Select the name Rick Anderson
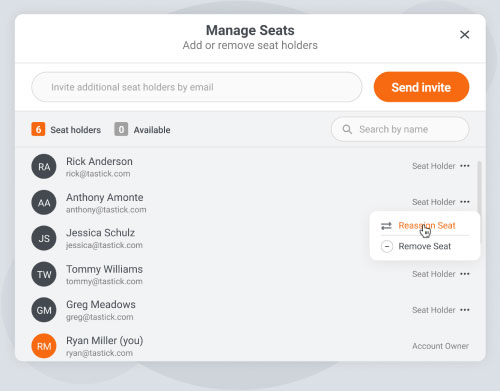500x391 pixels. point(99,161)
